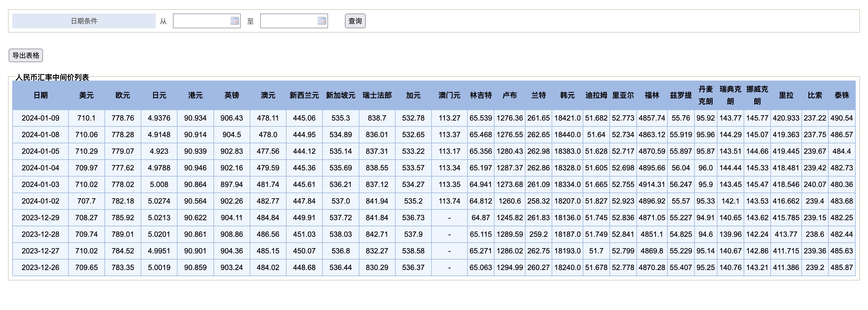Select the 美元 USD column header
This screenshot has width=868, height=310.
point(86,95)
